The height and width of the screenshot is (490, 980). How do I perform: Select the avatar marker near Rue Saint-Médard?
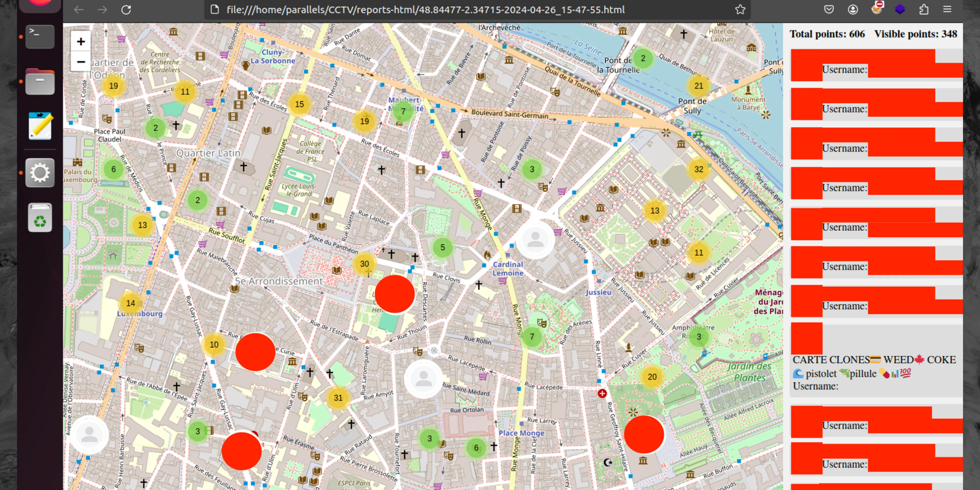(423, 379)
